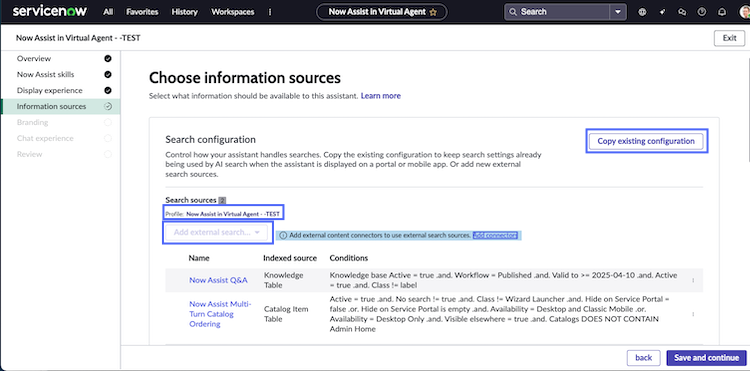Expand the search scope dropdown arrow
This screenshot has width=750, height=371.
[618, 12]
